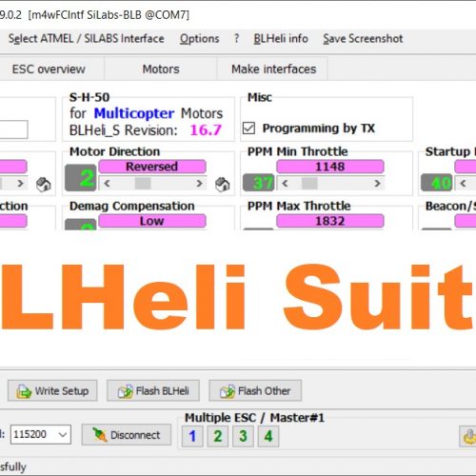Click the Flash Other button
The width and height of the screenshot is (476, 476).
pyautogui.click(x=255, y=391)
